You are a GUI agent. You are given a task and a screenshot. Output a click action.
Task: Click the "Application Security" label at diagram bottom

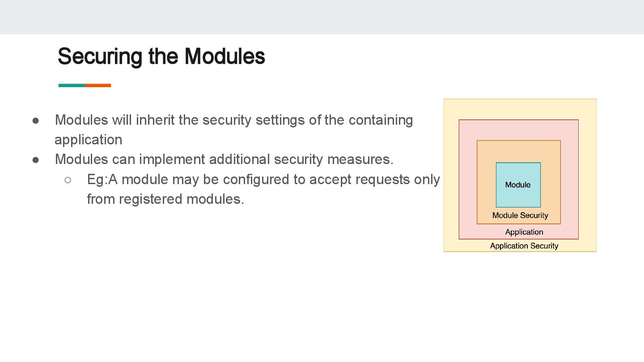(x=524, y=246)
